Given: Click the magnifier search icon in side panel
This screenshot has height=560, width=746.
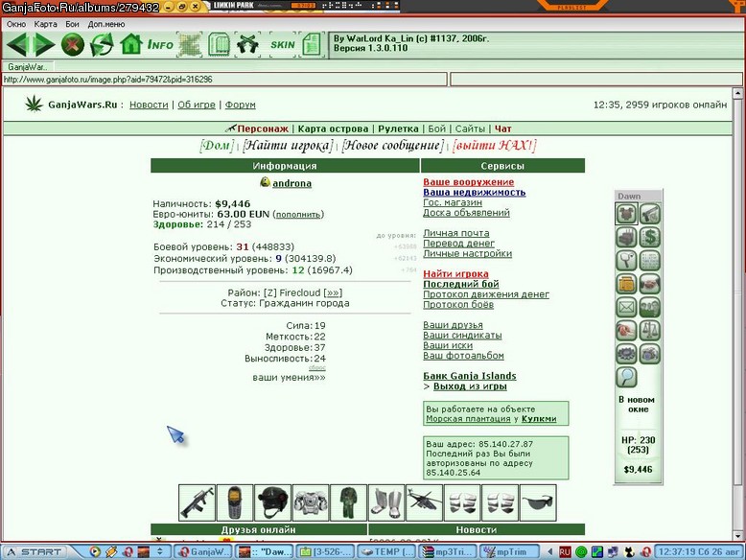Looking at the screenshot, I should tap(626, 377).
